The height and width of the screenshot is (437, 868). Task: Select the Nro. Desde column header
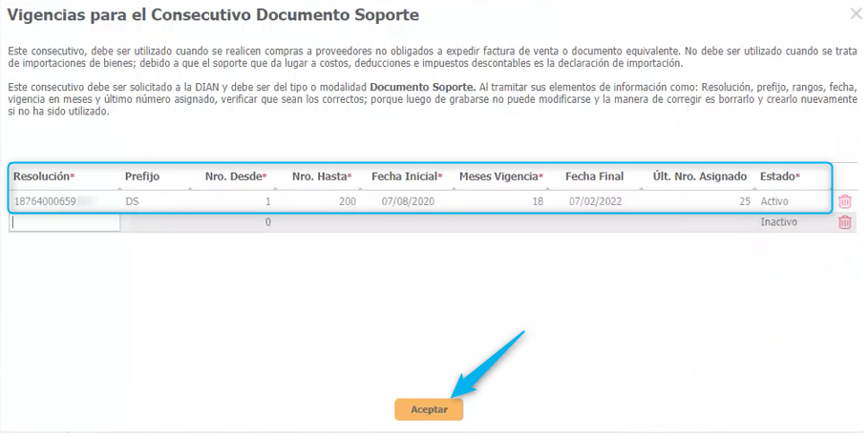[235, 177]
